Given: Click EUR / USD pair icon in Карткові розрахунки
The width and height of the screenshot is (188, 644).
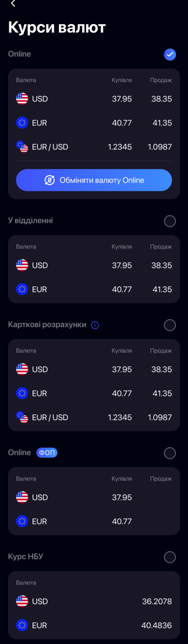Looking at the screenshot, I should (22, 417).
